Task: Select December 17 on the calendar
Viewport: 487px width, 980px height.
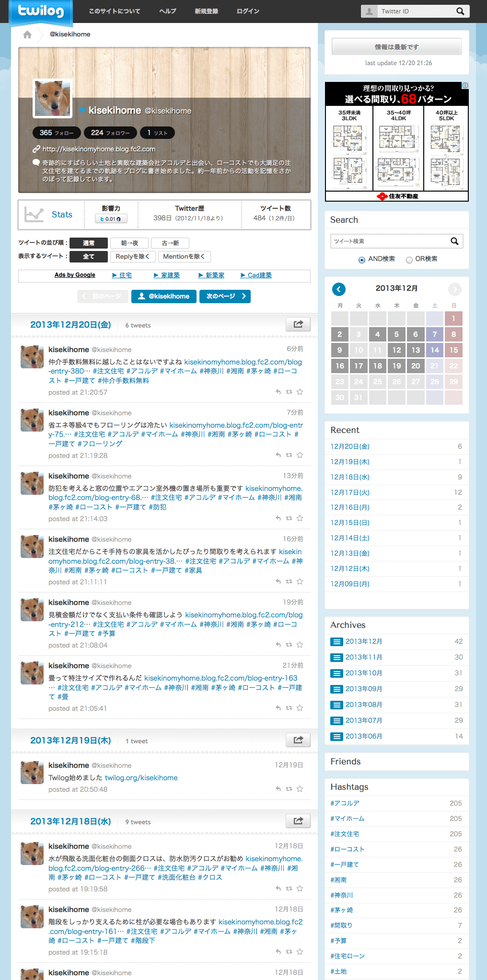Action: click(359, 366)
